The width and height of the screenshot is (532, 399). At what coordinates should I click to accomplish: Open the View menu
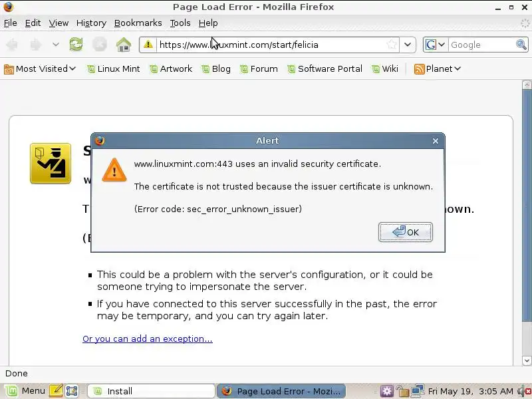click(x=59, y=23)
